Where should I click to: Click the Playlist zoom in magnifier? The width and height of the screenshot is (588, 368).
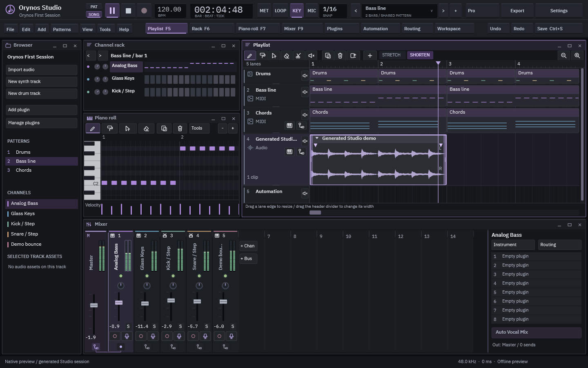[x=577, y=56]
